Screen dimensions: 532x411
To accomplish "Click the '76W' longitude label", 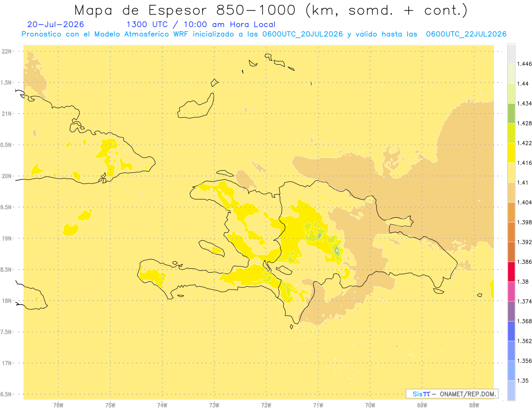I will [58, 405].
